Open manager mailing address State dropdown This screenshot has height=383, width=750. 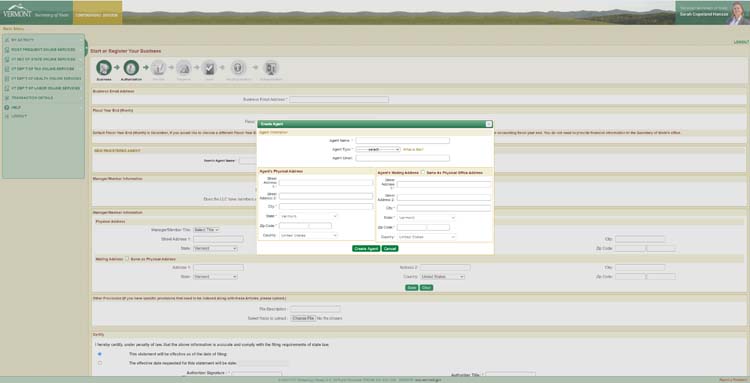pyautogui.click(x=215, y=276)
